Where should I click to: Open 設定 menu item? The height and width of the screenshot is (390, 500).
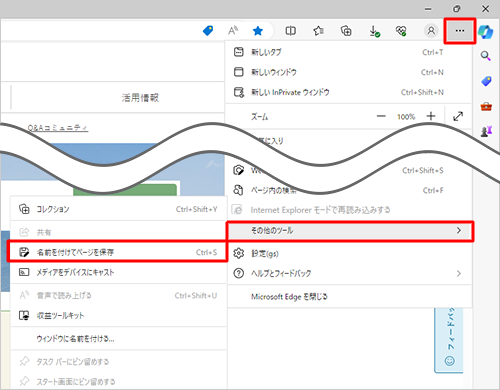point(348,254)
